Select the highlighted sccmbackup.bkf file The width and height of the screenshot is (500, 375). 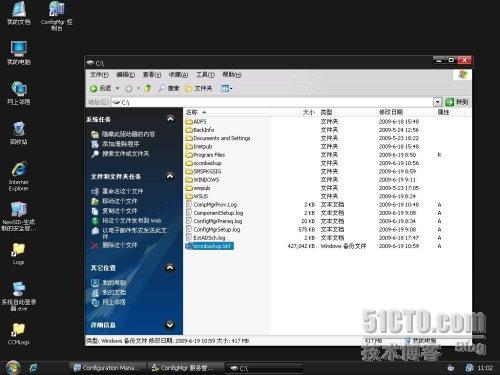pyautogui.click(x=209, y=246)
